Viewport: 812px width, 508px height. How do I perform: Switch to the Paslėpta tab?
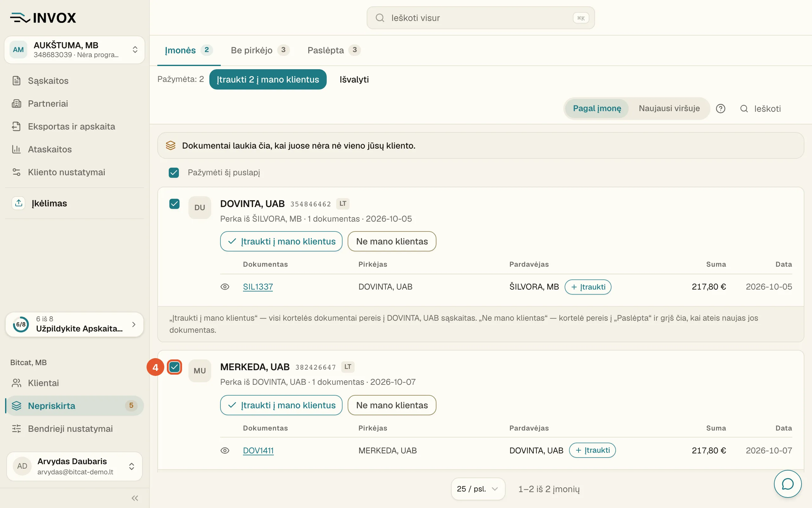click(334, 50)
